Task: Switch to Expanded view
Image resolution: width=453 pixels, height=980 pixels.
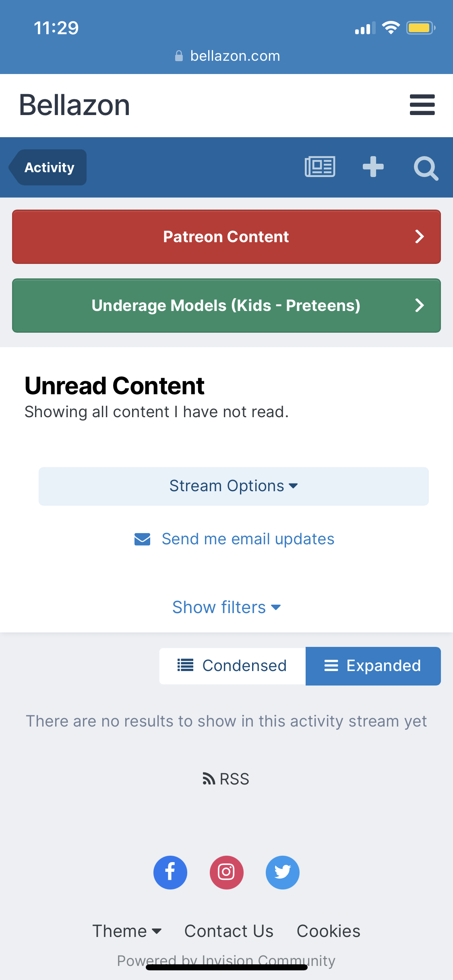Action: pos(373,666)
